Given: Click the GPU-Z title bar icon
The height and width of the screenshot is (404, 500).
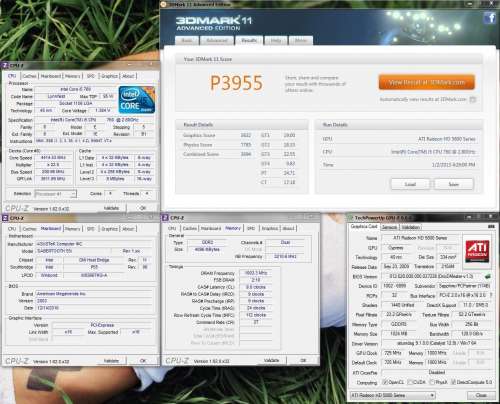Looking at the screenshot, I should point(350,218).
